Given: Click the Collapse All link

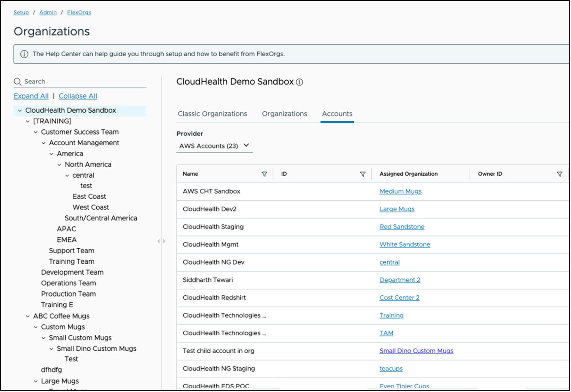Looking at the screenshot, I should (x=78, y=96).
